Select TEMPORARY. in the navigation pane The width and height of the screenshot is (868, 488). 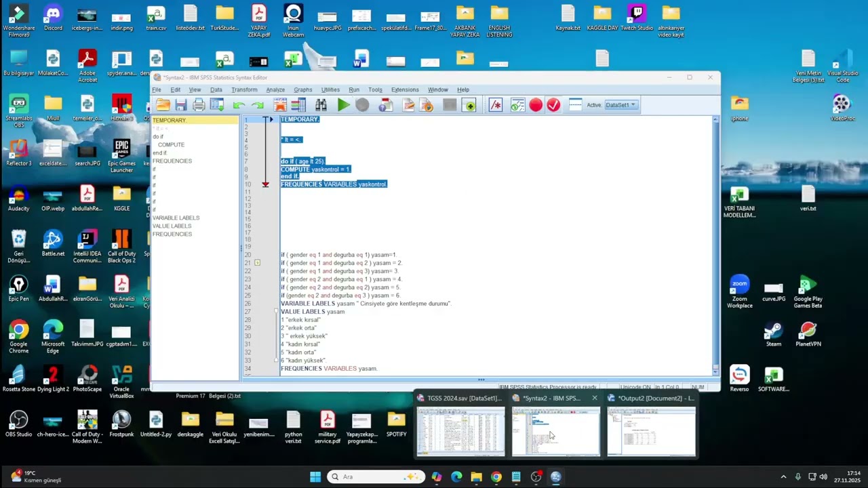pyautogui.click(x=170, y=120)
